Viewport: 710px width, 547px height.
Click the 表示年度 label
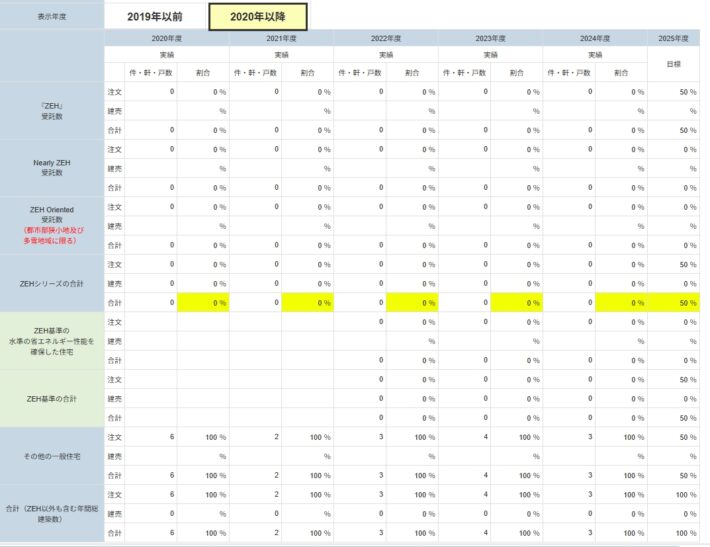tap(52, 17)
